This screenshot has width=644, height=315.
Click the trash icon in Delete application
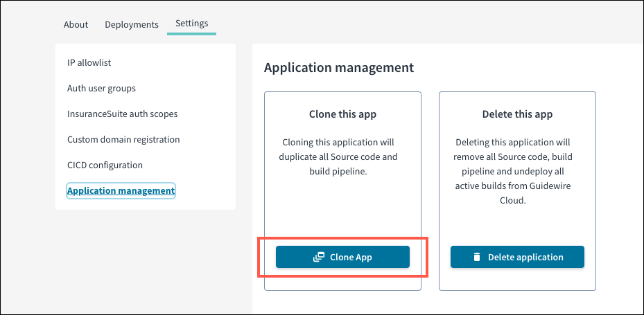pos(476,257)
